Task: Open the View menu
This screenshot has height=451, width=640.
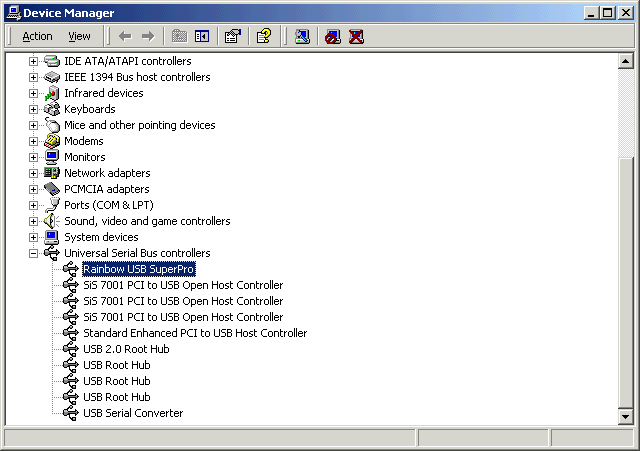Action: point(79,37)
